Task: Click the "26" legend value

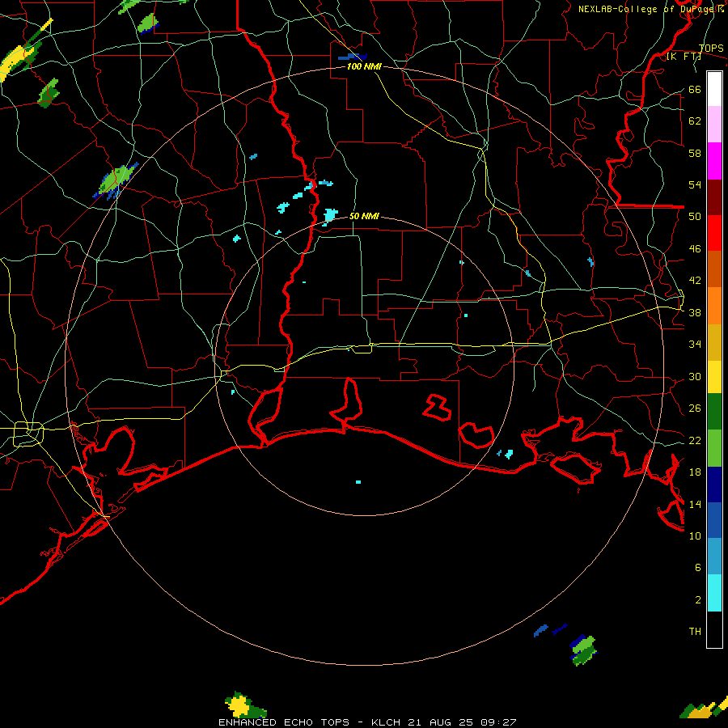Action: click(695, 408)
